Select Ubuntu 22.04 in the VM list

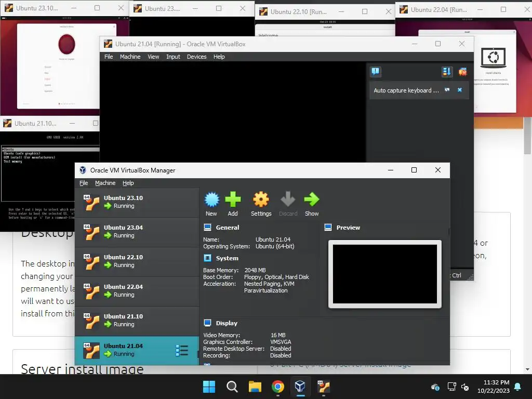[x=137, y=291]
